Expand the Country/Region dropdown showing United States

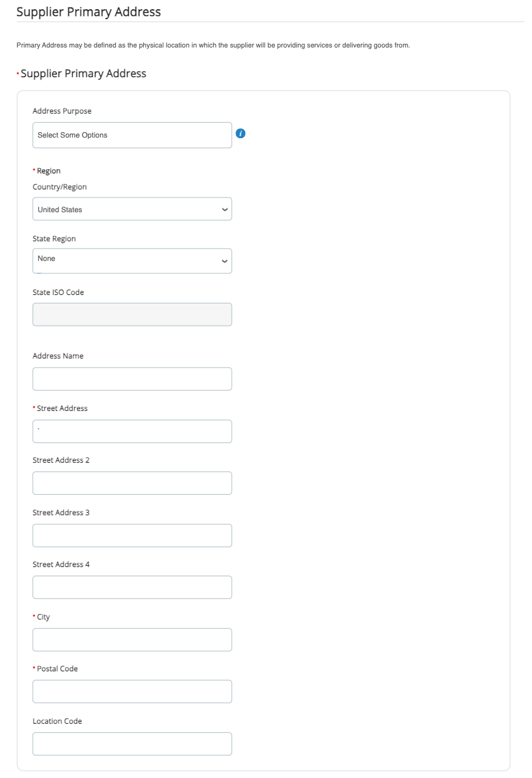point(132,209)
